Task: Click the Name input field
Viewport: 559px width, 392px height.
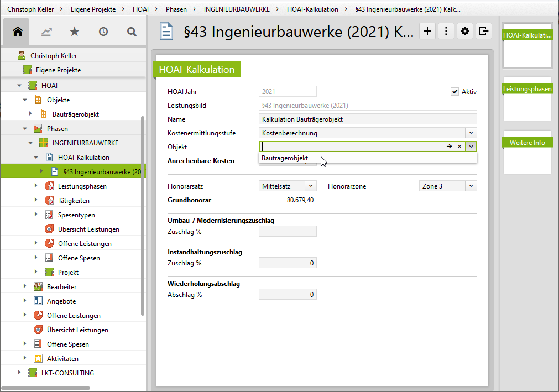Action: tap(367, 119)
